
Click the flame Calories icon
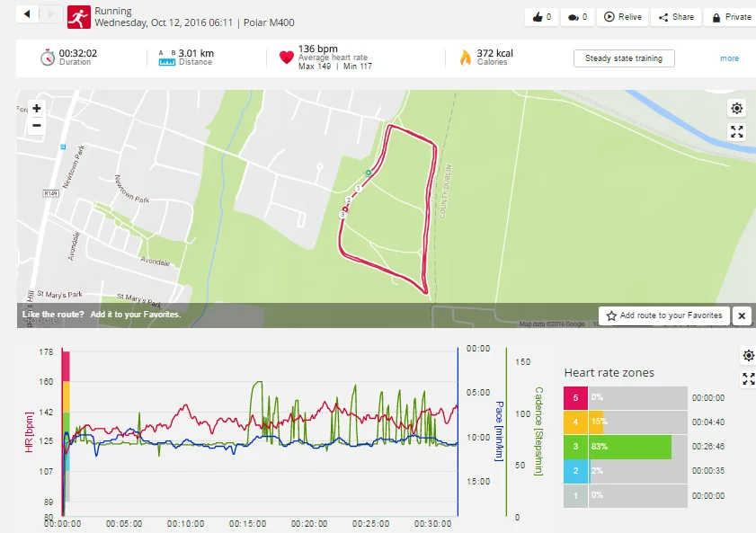click(466, 58)
